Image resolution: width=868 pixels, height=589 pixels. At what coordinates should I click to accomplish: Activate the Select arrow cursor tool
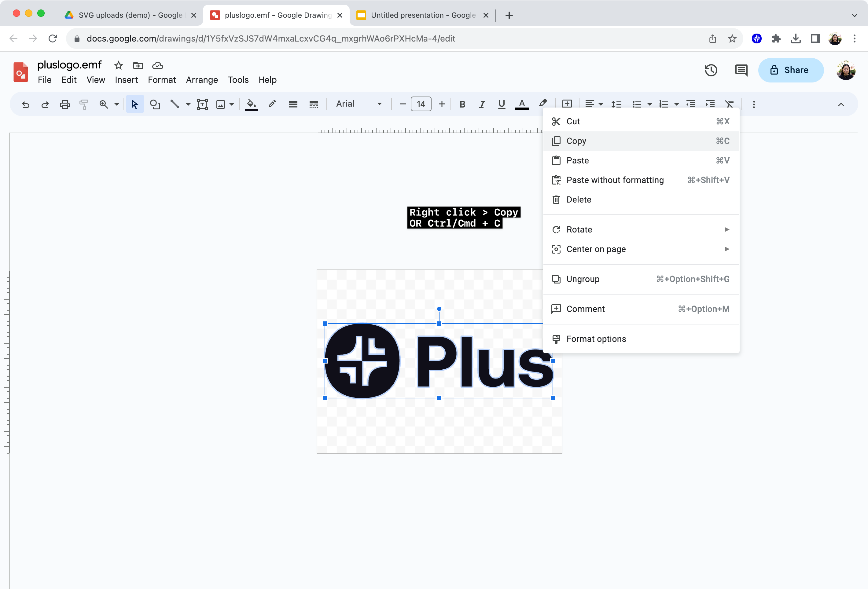pos(135,104)
